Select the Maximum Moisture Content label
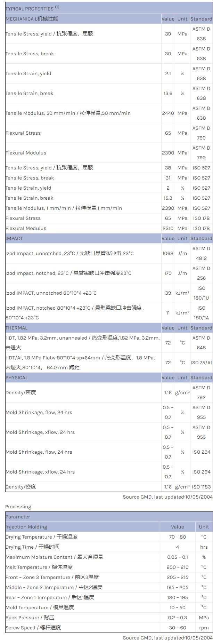The image size is (213, 644). click(x=54, y=557)
